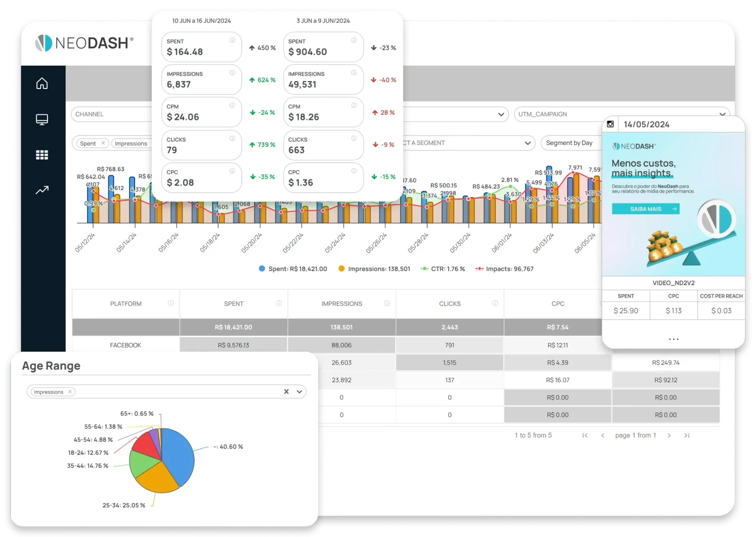Open the grid table icon in sidebar
The width and height of the screenshot is (756, 537).
pyautogui.click(x=42, y=155)
